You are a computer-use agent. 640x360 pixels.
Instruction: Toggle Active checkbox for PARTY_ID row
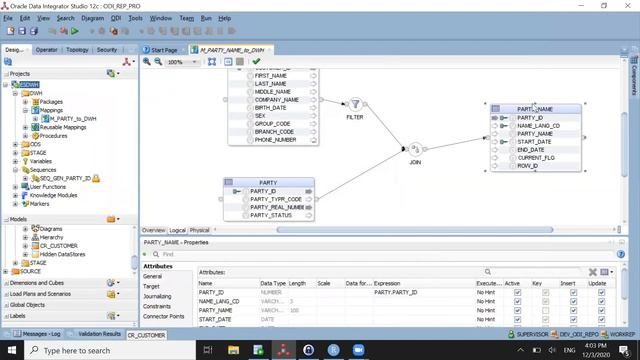pos(518,293)
